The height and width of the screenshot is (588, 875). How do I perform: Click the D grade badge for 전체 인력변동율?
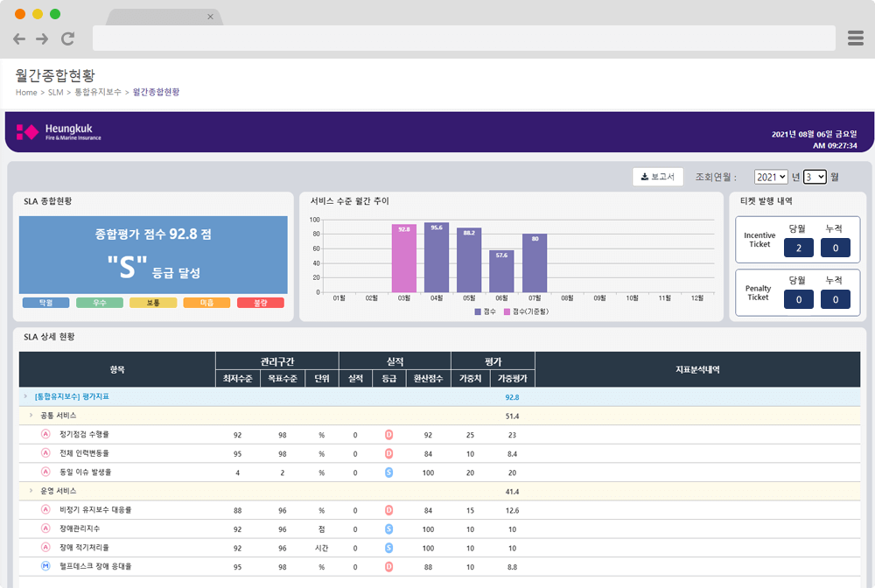click(388, 453)
